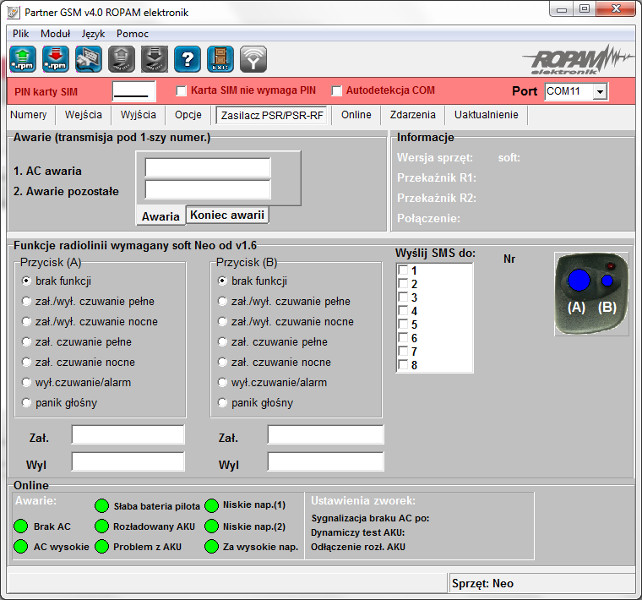
Task: Expand the COM11 port dropdown
Action: pyautogui.click(x=600, y=92)
